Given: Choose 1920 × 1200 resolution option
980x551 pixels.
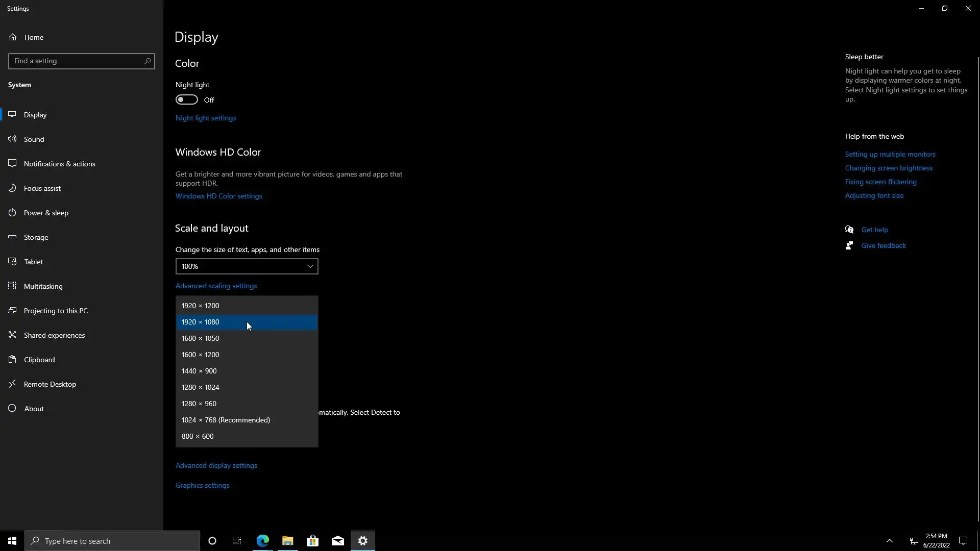Looking at the screenshot, I should pyautogui.click(x=200, y=306).
